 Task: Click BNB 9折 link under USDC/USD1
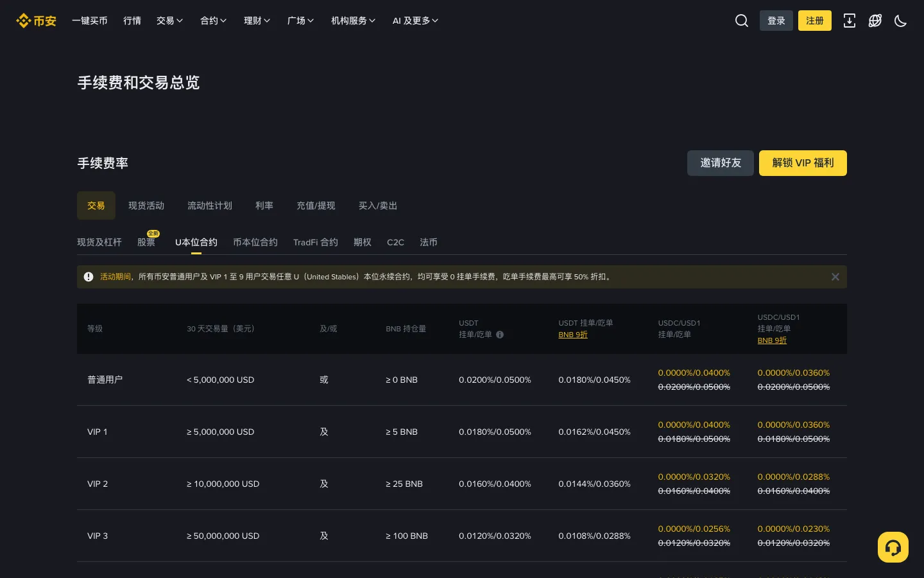tap(772, 340)
